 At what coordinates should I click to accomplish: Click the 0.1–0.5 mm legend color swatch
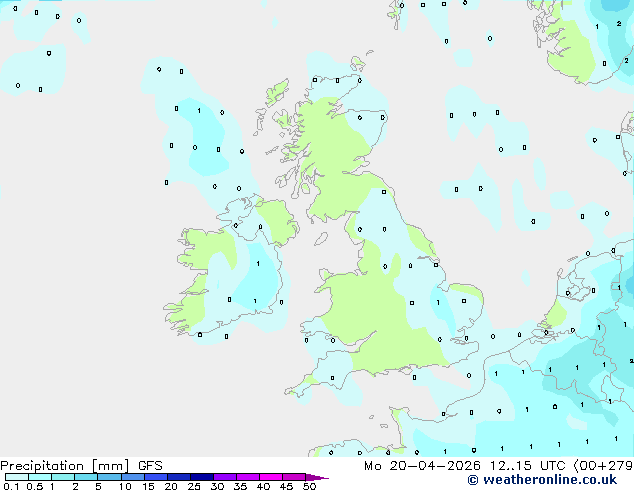[x=17, y=477]
